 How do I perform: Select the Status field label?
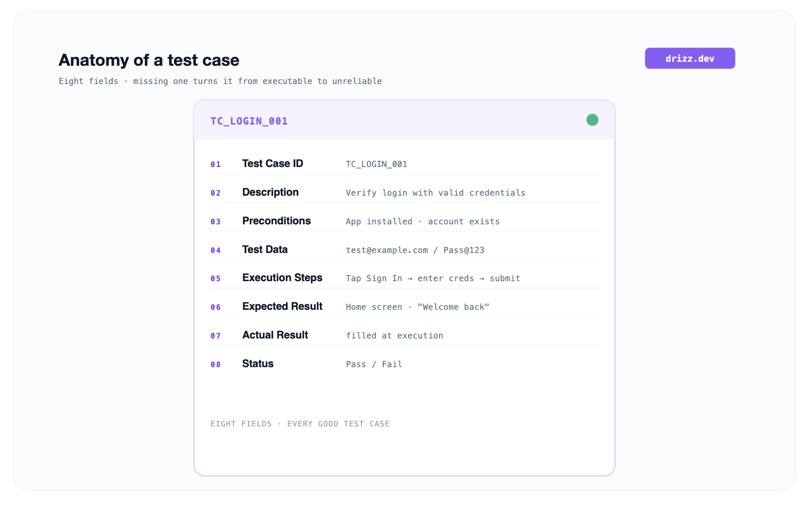click(258, 364)
